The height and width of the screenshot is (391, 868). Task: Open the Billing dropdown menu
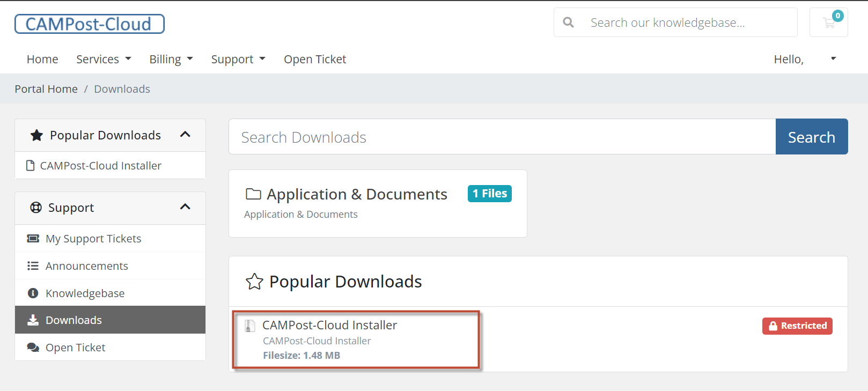click(171, 59)
